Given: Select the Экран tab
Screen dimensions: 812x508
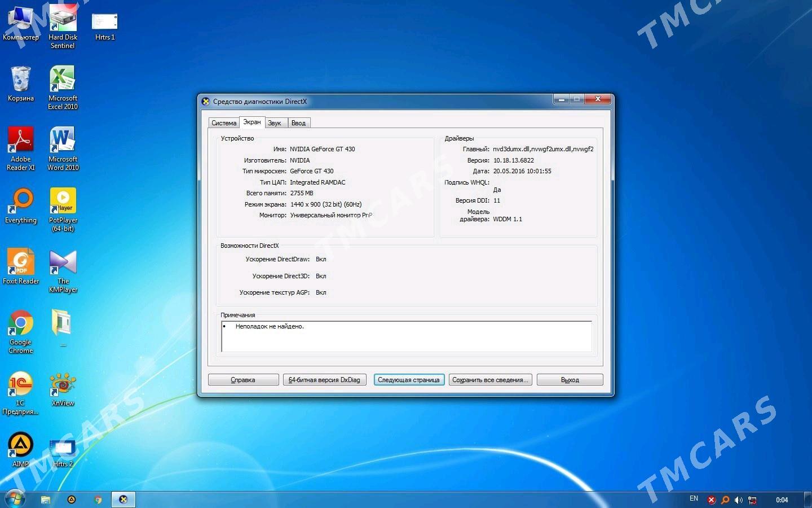Looking at the screenshot, I should [252, 122].
